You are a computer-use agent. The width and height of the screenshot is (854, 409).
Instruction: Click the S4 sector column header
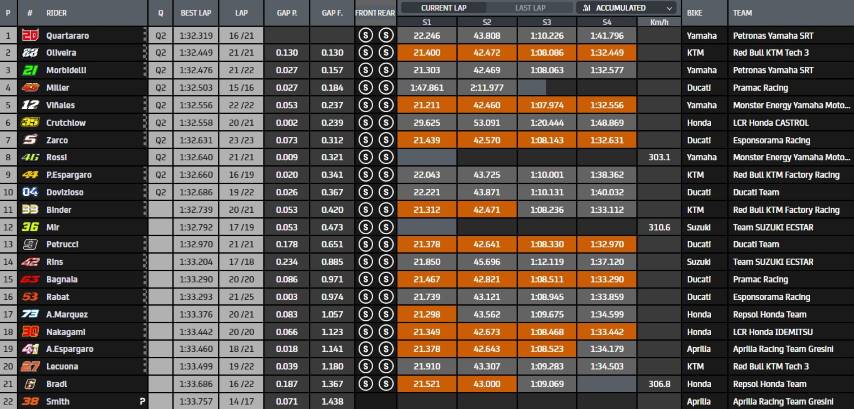pos(607,22)
